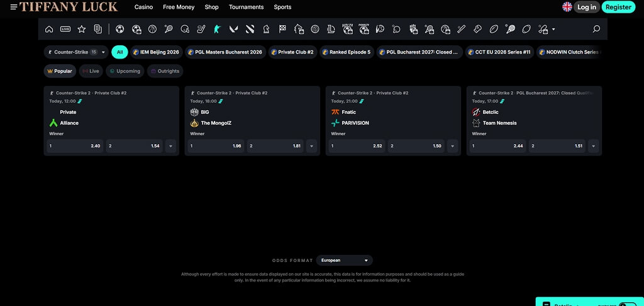The image size is (644, 306).
Task: Select the Valorant icon
Action: coord(234,29)
